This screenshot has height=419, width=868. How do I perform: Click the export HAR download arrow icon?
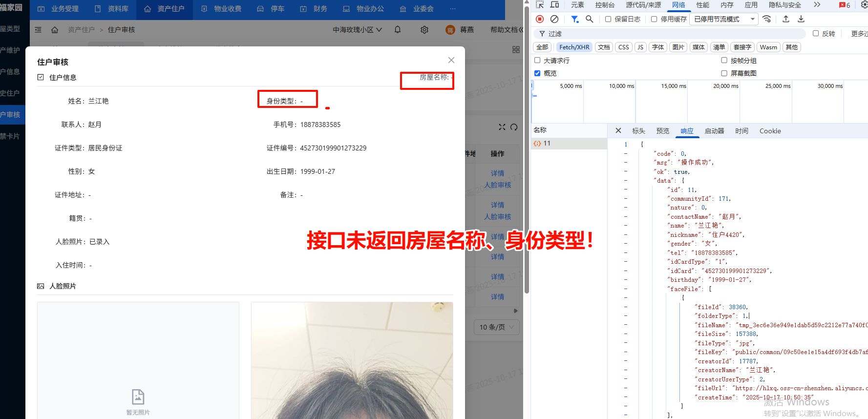tap(801, 19)
